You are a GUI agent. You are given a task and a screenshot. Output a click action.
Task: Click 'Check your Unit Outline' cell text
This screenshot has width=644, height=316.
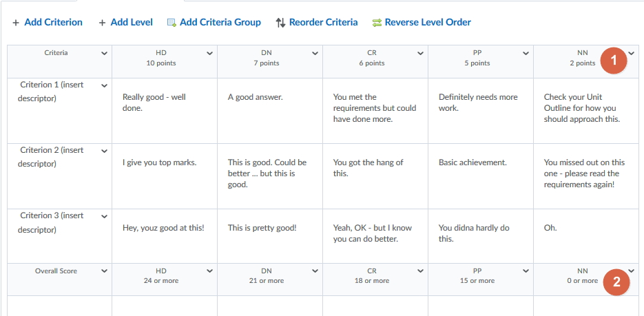(x=582, y=108)
